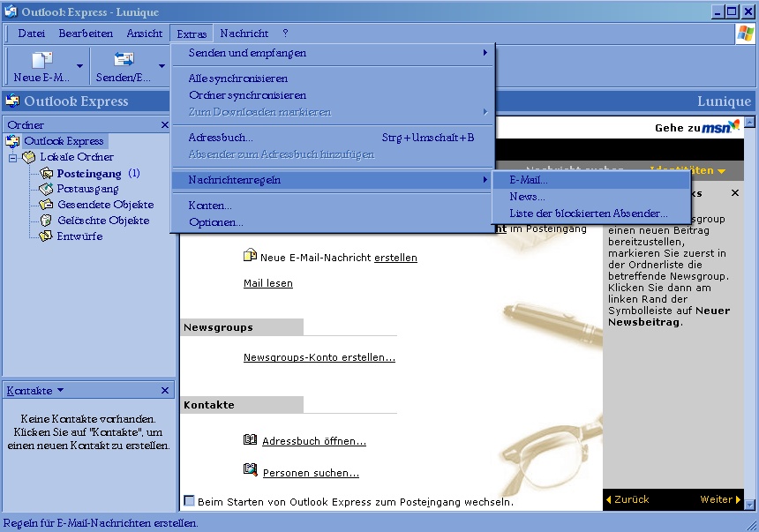Click Adressbuch öffnen link

click(314, 441)
